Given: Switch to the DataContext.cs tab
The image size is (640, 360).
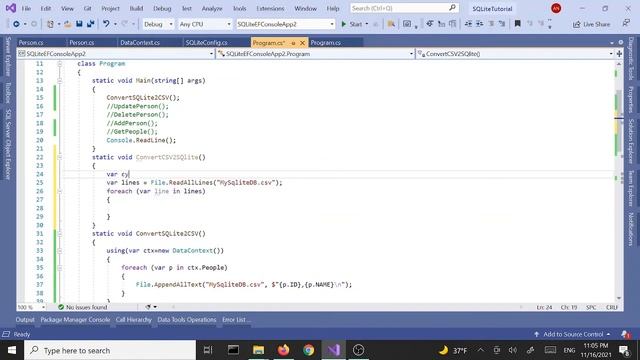Looking at the screenshot, I should (x=140, y=42).
